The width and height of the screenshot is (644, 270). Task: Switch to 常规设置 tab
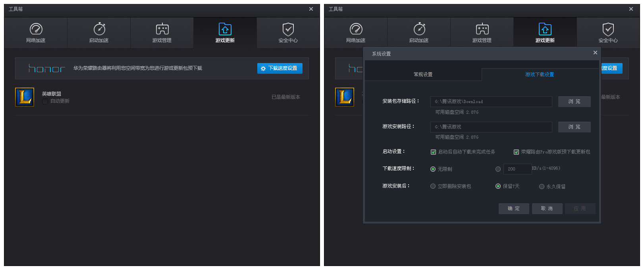(x=423, y=75)
